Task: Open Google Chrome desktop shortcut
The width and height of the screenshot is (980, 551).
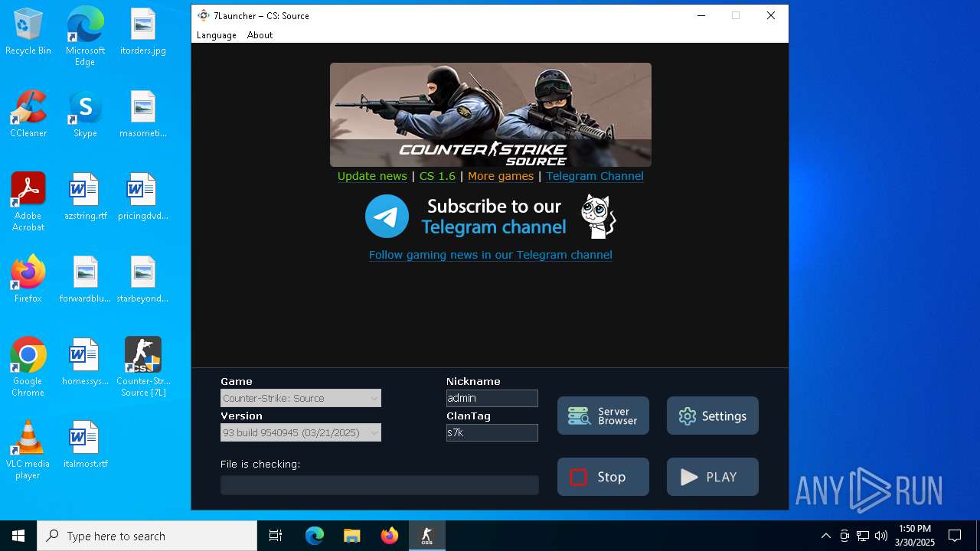Action: tap(28, 367)
